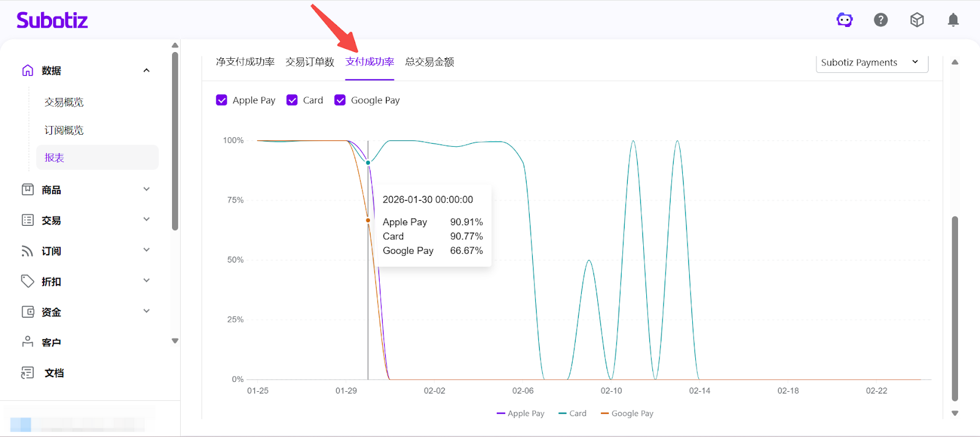
Task: Disable the Google Pay checkbox
Action: tap(340, 100)
